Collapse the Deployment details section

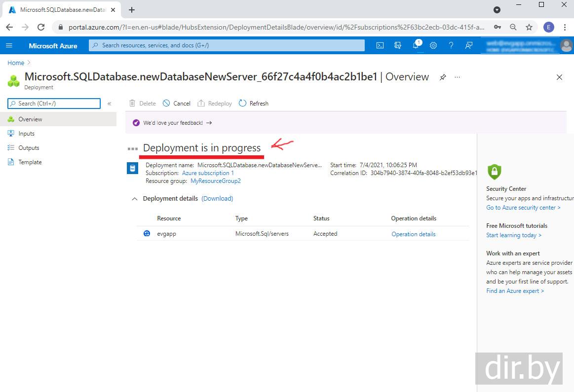coord(134,199)
